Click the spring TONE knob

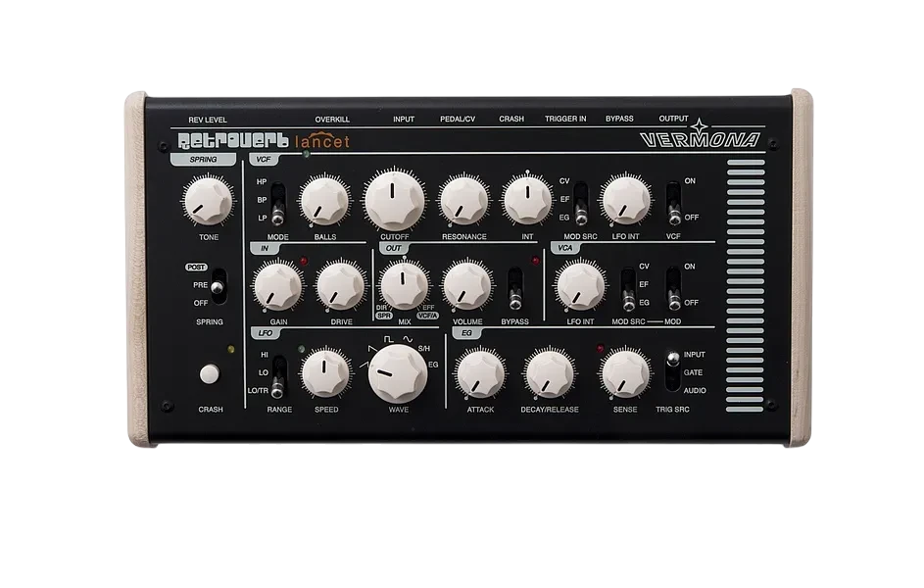point(208,200)
